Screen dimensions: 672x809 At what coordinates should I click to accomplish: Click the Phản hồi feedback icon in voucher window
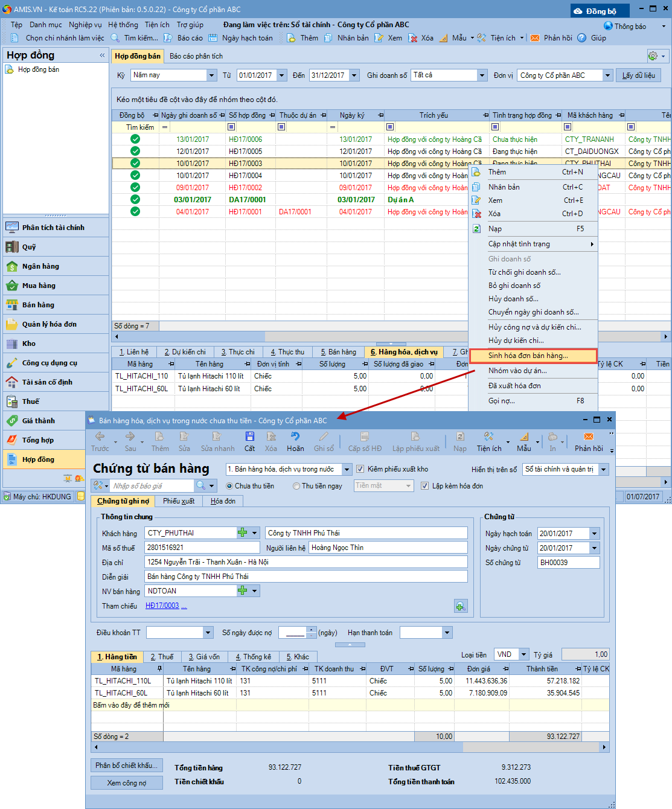coord(588,436)
